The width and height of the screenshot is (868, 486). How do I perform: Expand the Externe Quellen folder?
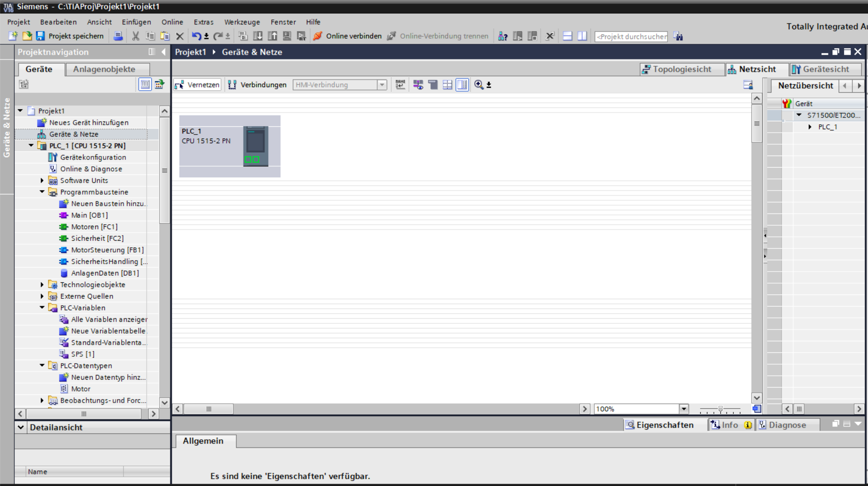click(42, 296)
